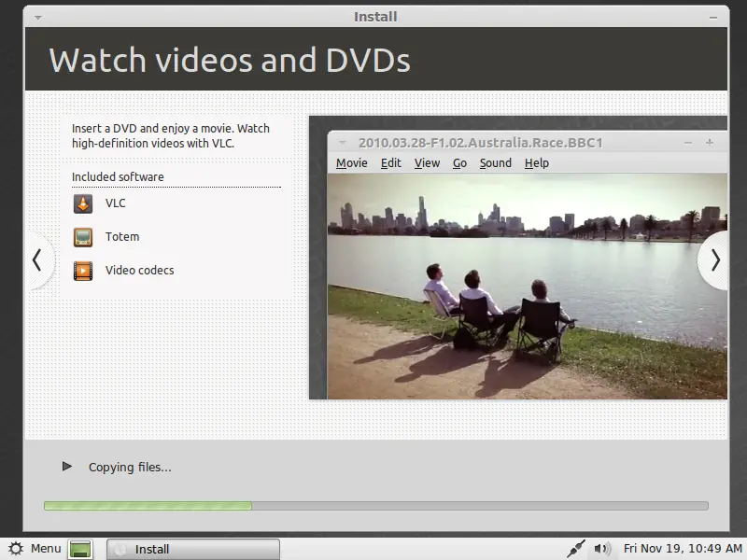Screen dimensions: 747x560
Task: Click the installation progress bar
Action: pyautogui.click(x=376, y=506)
